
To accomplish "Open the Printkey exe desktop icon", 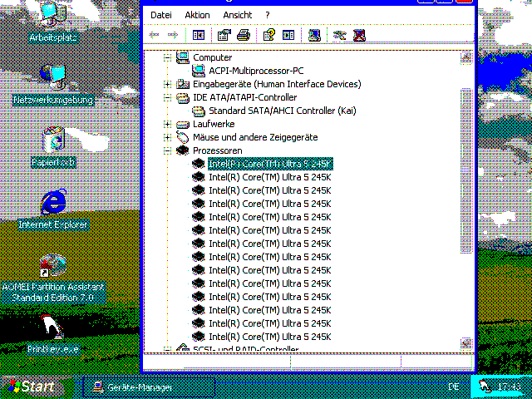I will point(52,327).
